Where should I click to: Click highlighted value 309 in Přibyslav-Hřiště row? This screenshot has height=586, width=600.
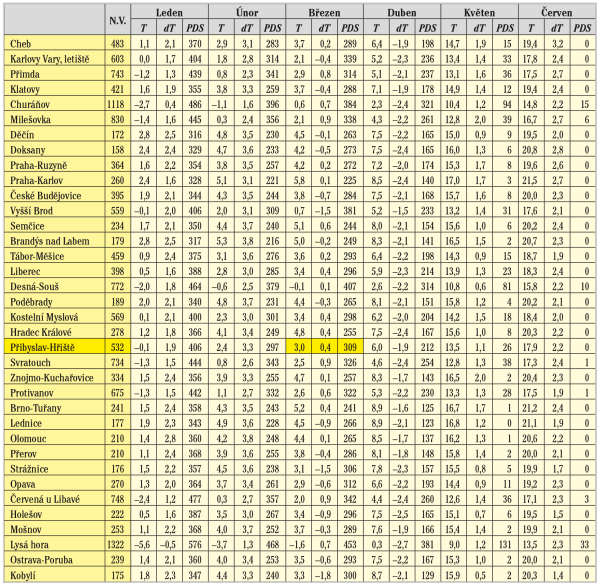pos(348,345)
